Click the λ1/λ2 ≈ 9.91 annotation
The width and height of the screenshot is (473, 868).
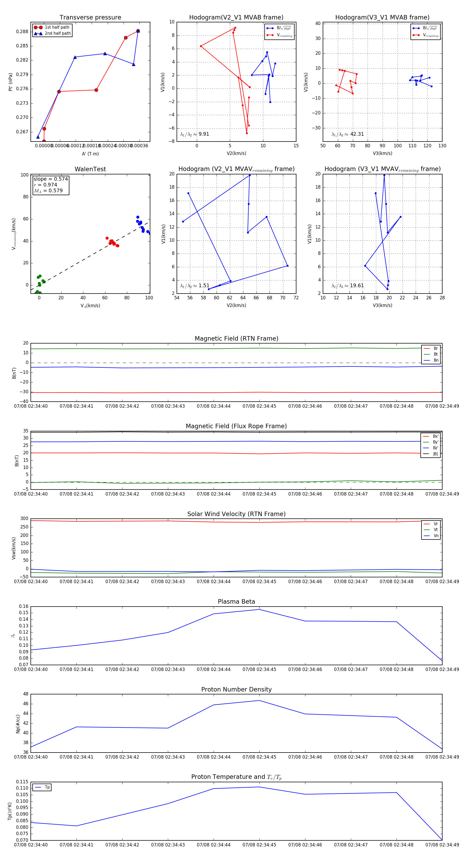pos(194,134)
